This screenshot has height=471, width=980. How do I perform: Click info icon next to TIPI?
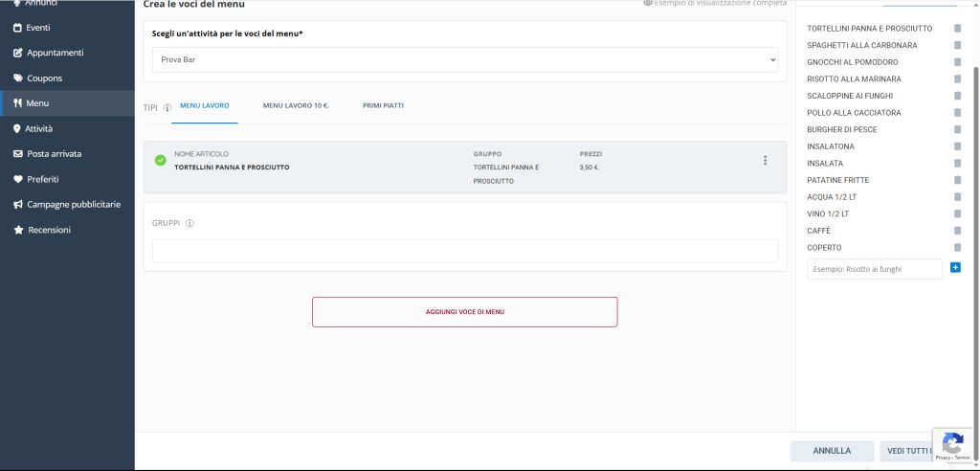(167, 107)
